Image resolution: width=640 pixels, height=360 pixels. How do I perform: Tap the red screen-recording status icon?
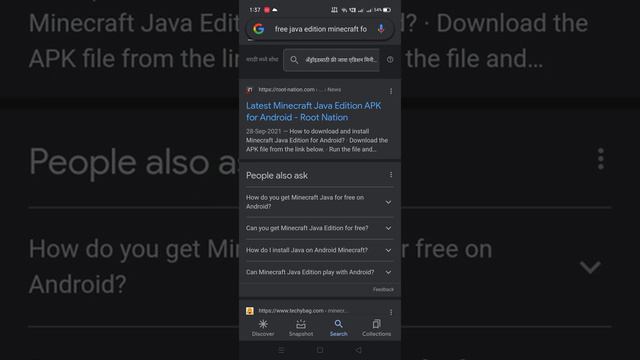tap(267, 10)
